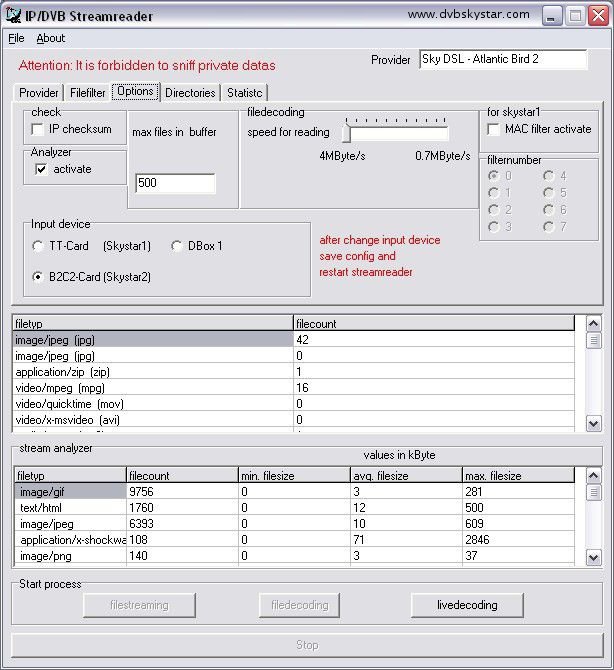Click the filecount header in stream analyzer
This screenshot has width=614, height=670.
coord(182,476)
